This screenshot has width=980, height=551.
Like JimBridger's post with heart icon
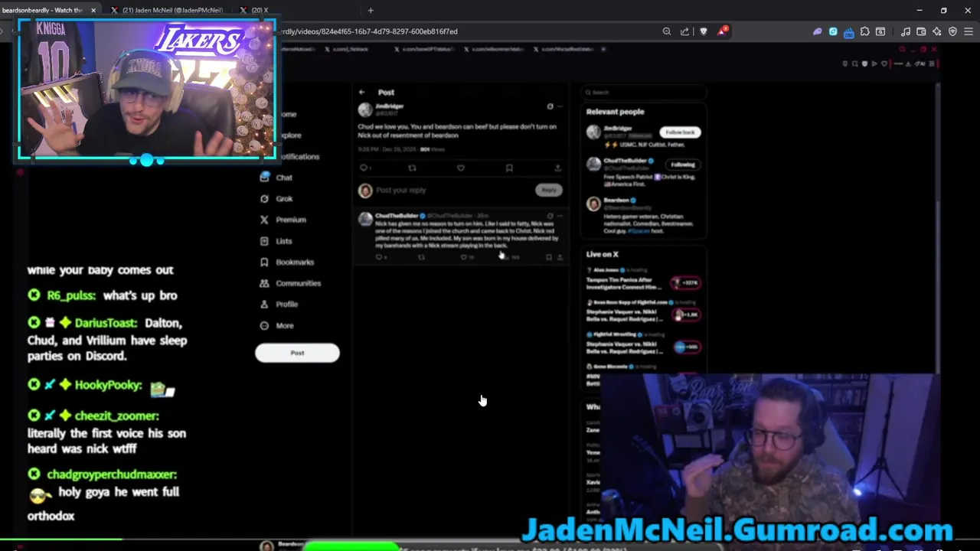click(x=460, y=168)
